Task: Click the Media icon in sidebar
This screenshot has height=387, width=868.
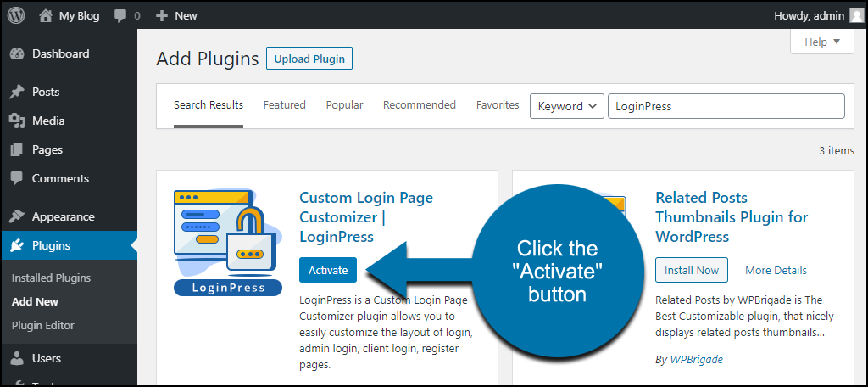Action: (x=17, y=121)
